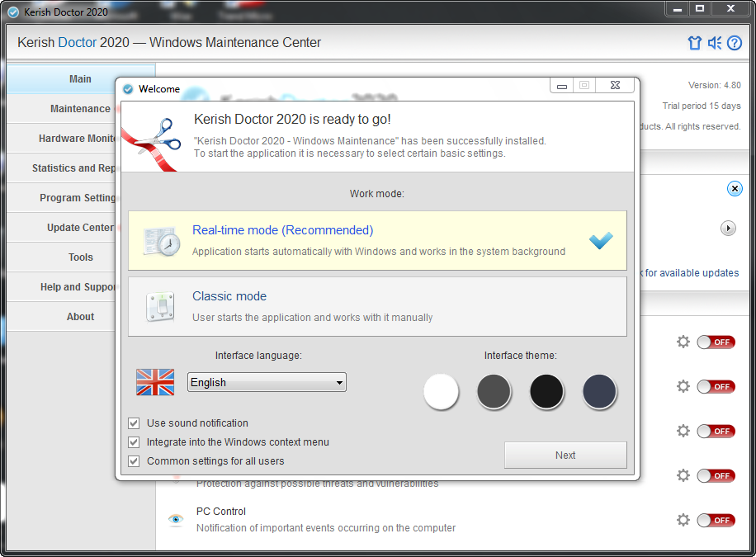Open the Tools tab
This screenshot has width=756, height=557.
pyautogui.click(x=63, y=257)
